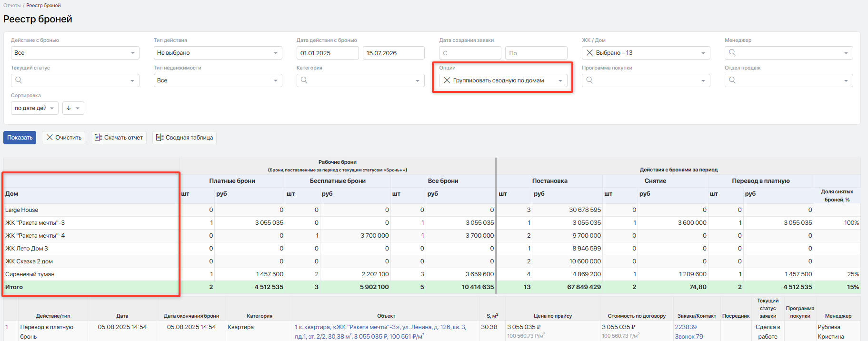Click the search icon in Отдел продаж field
Image resolution: width=868 pixels, height=341 pixels.
coord(732,80)
